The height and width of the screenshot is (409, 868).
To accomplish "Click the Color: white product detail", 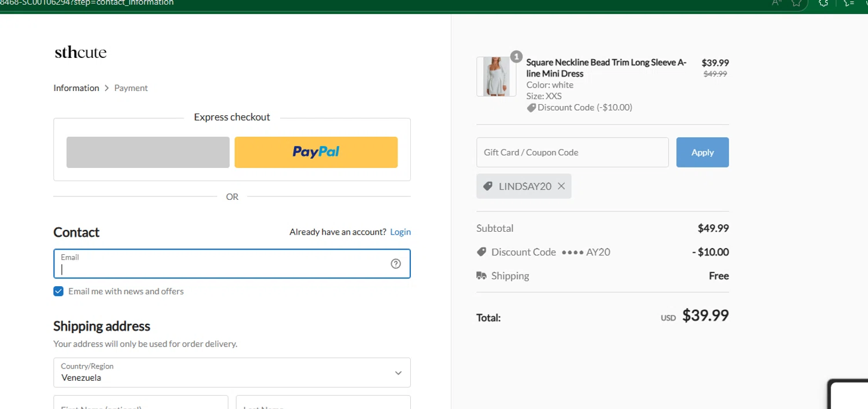I will click(550, 85).
